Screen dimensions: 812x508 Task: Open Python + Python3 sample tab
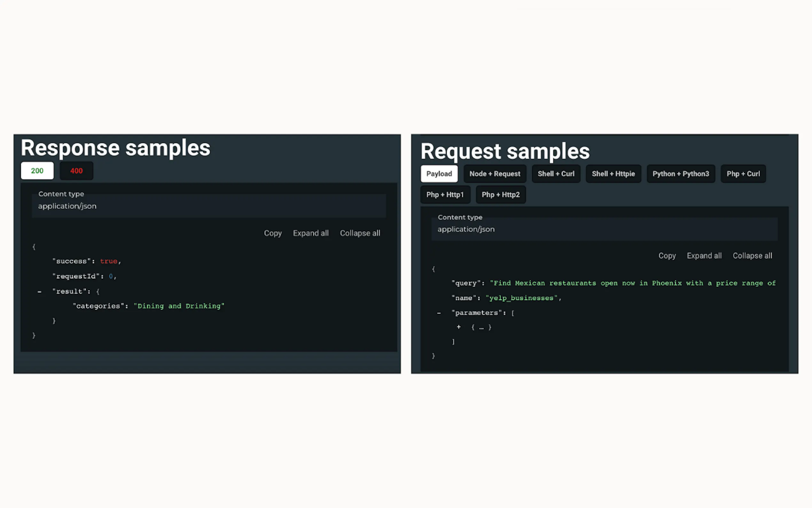[x=680, y=174]
